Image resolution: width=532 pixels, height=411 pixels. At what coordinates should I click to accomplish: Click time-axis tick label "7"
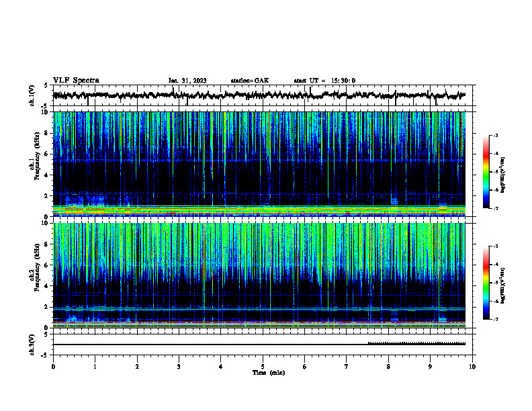pos(347,367)
